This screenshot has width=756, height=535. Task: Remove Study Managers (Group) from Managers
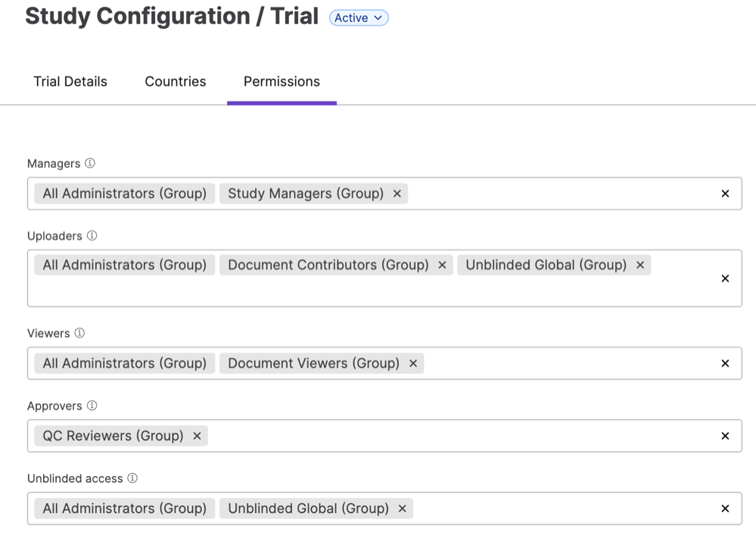(x=397, y=194)
